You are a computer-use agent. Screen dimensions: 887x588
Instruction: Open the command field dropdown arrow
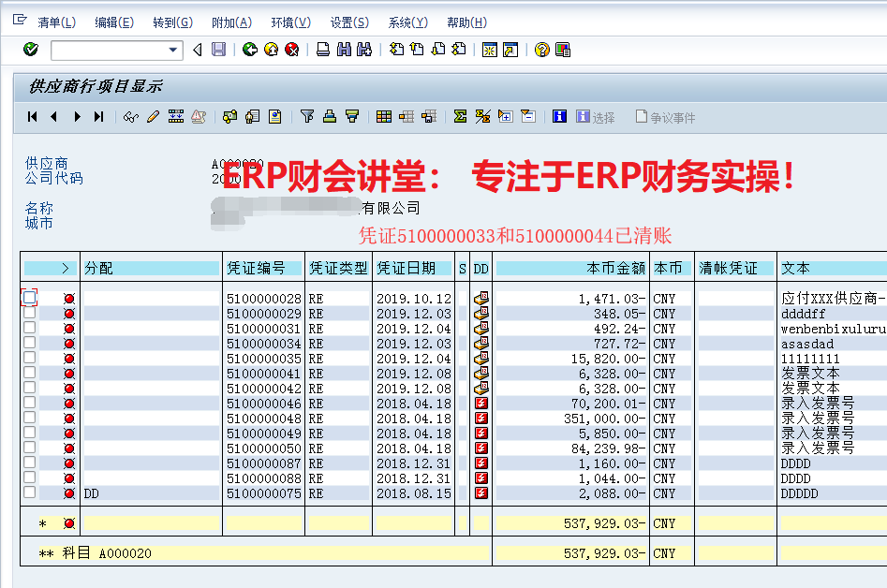pos(173,50)
